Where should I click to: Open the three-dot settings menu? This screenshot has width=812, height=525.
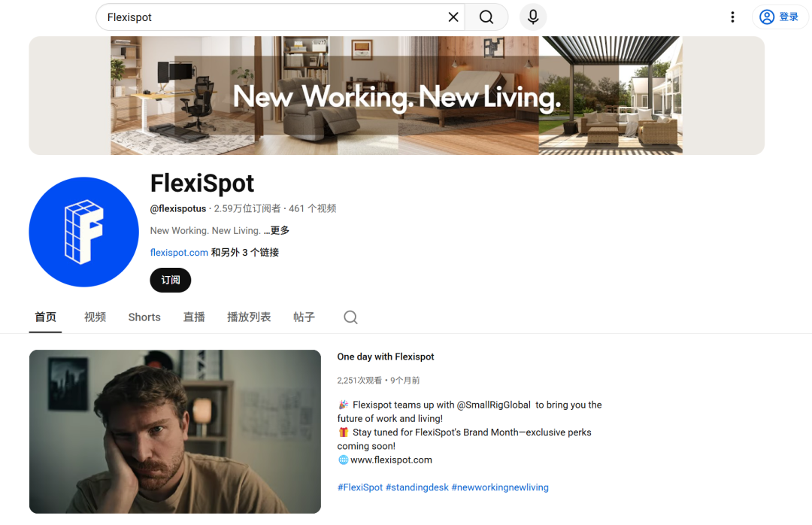[x=732, y=17]
